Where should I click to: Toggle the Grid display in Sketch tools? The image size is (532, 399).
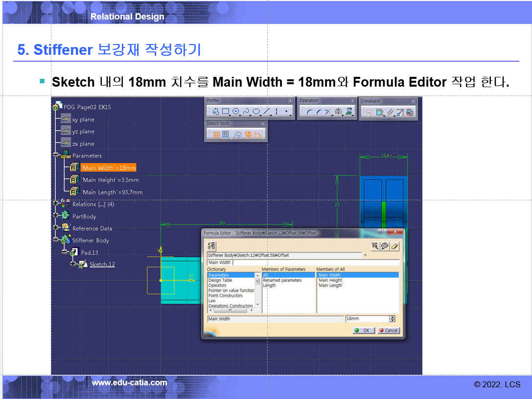(216, 134)
